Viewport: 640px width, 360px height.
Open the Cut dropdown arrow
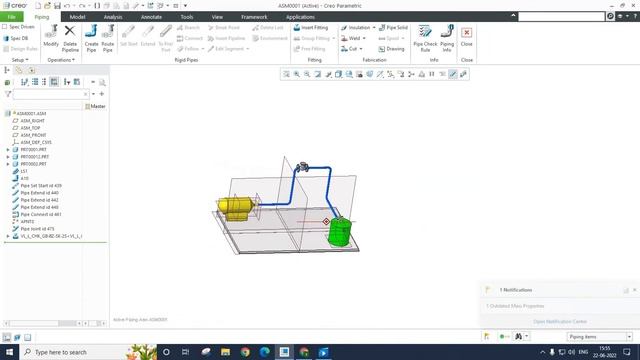(x=361, y=49)
